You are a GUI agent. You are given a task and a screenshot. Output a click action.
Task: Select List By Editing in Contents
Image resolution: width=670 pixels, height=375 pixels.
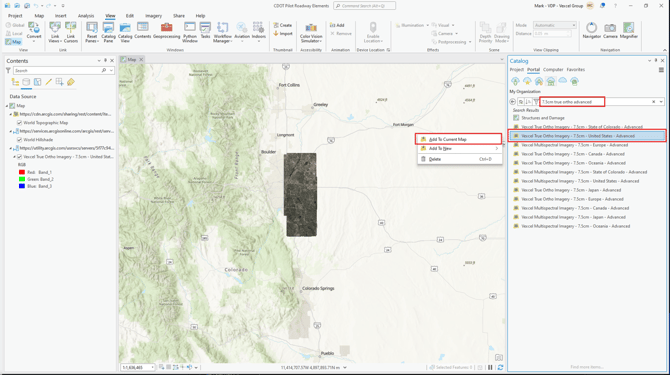coord(49,82)
